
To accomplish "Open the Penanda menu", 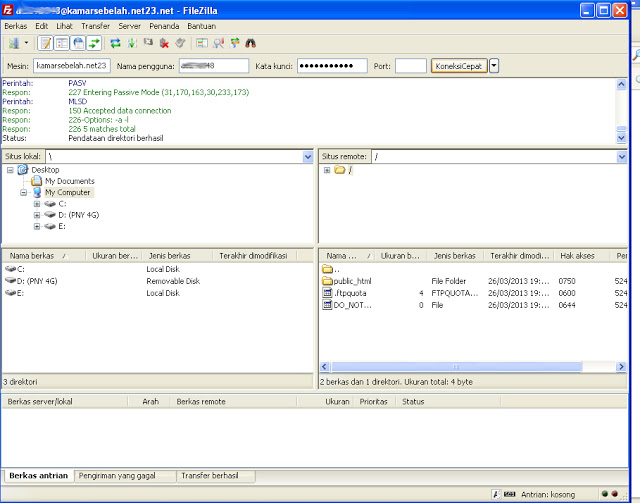I will (164, 26).
